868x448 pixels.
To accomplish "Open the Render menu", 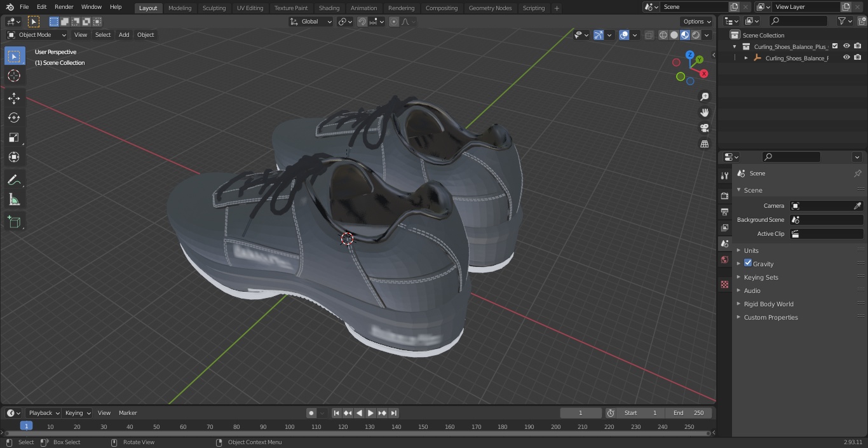I will [x=64, y=7].
